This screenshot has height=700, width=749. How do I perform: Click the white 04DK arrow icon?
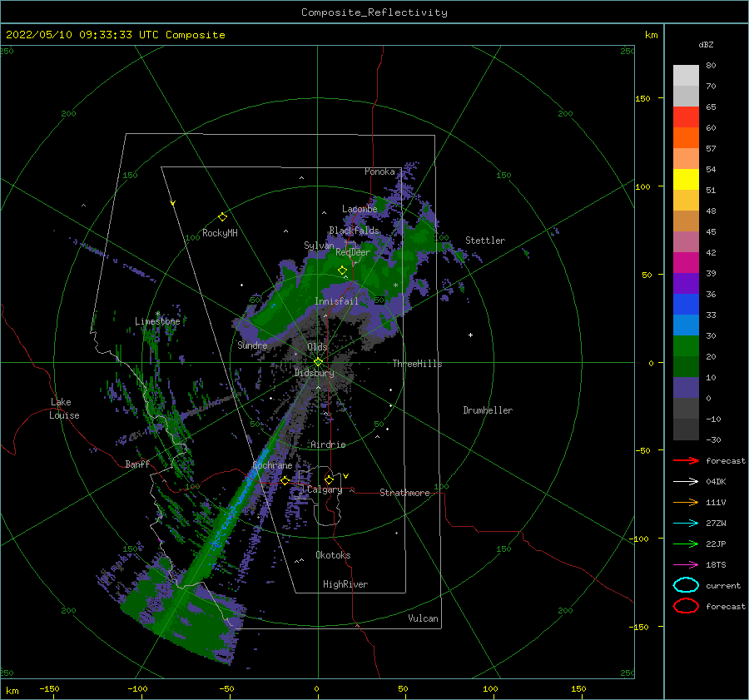[686, 481]
